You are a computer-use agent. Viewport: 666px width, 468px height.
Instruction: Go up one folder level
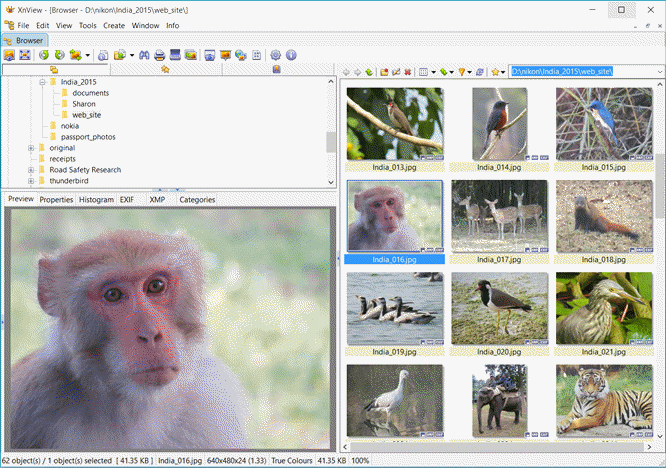pyautogui.click(x=369, y=72)
